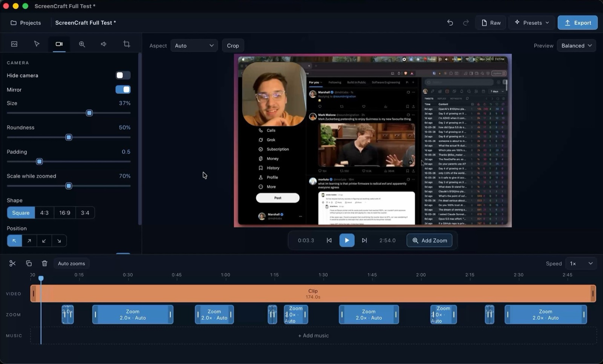Image resolution: width=603 pixels, height=364 pixels.
Task: Open the Preview Balanced dropdown
Action: point(576,46)
